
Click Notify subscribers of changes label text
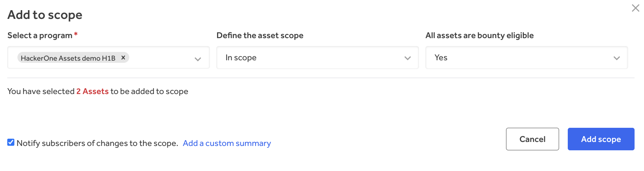point(97,143)
